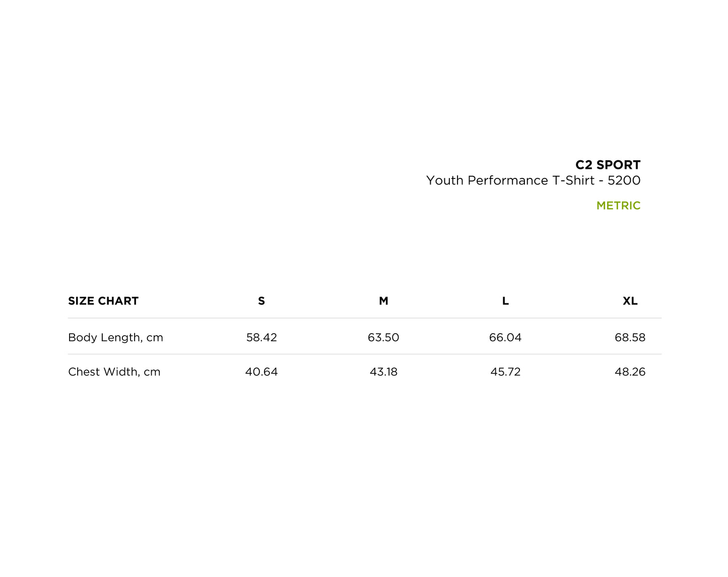Click the 63.50 body length value
This screenshot has height=577, width=728.
click(x=383, y=338)
